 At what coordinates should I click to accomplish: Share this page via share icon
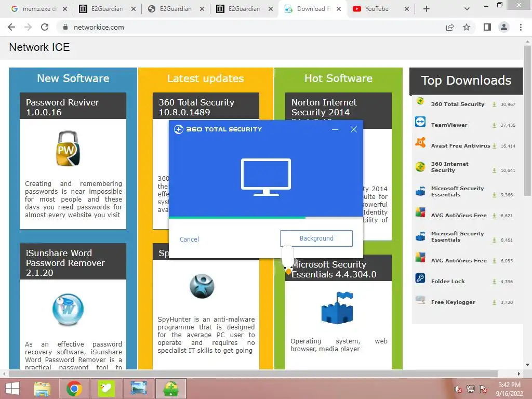(x=450, y=27)
